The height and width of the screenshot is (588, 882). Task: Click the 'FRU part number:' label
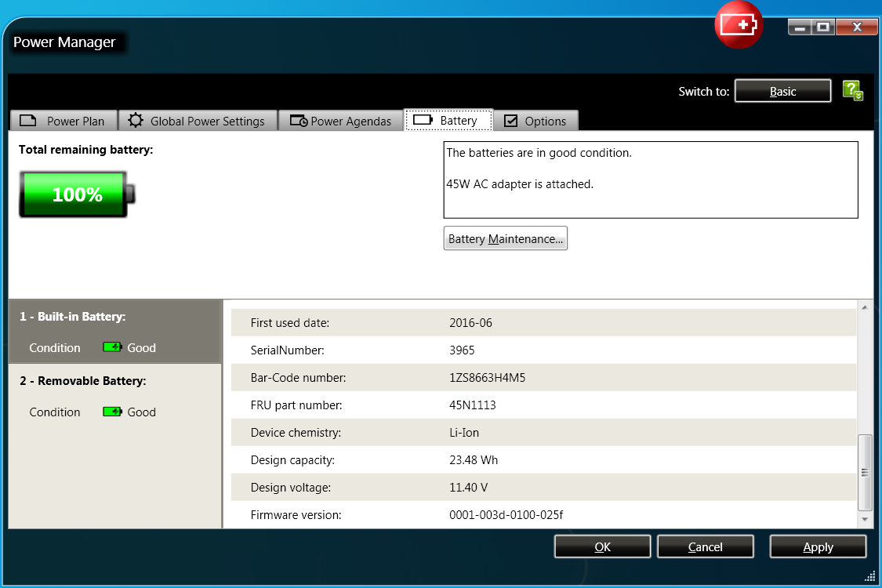point(296,405)
